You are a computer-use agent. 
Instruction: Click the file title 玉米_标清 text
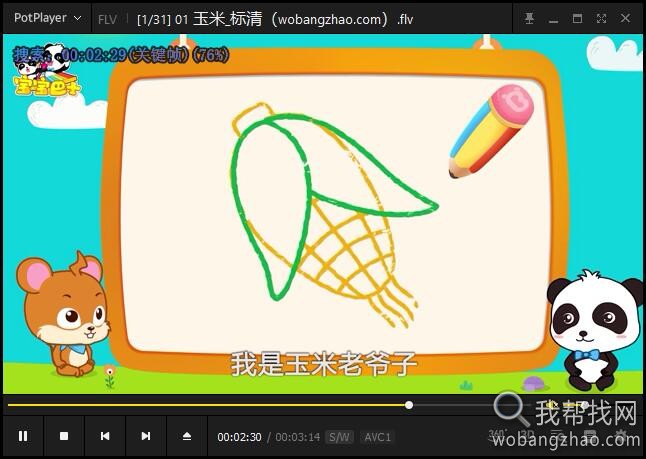227,19
